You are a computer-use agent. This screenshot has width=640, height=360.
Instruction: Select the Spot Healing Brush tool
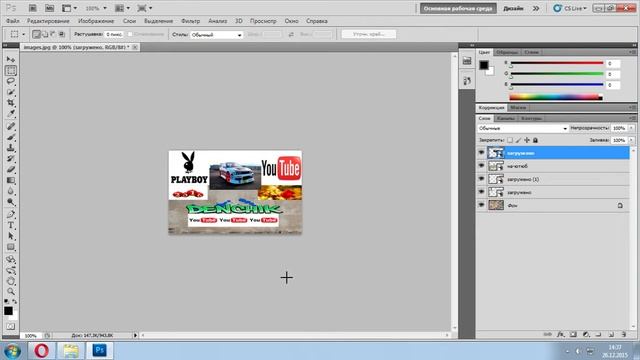pos(11,126)
